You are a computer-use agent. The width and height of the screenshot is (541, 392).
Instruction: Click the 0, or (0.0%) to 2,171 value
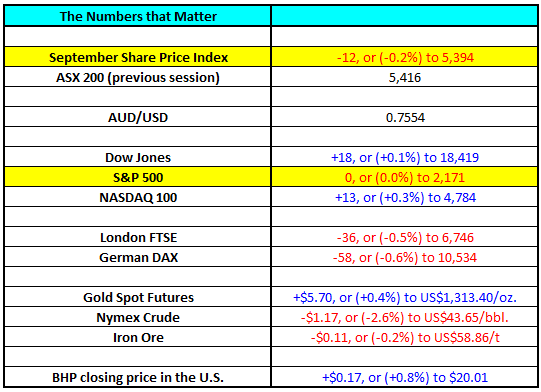pos(405,177)
